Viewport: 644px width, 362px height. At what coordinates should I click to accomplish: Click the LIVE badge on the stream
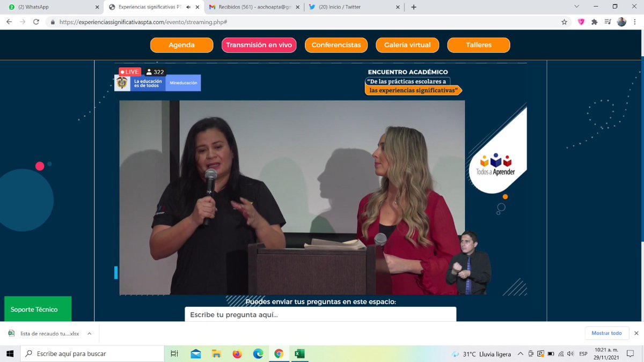[x=130, y=72]
